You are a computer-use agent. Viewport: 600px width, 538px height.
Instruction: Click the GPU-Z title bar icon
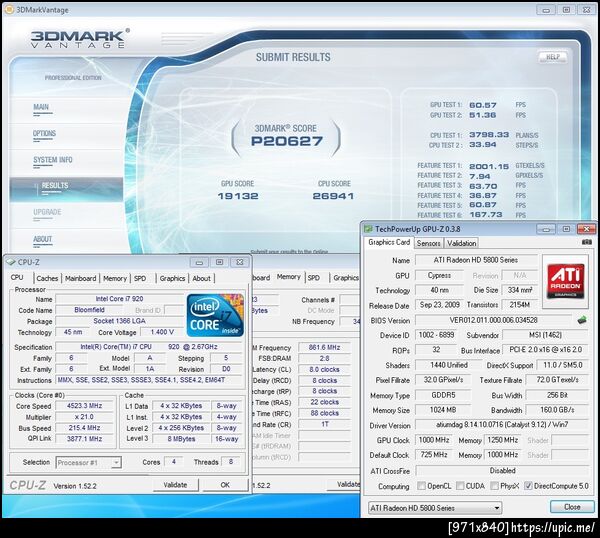pos(368,229)
